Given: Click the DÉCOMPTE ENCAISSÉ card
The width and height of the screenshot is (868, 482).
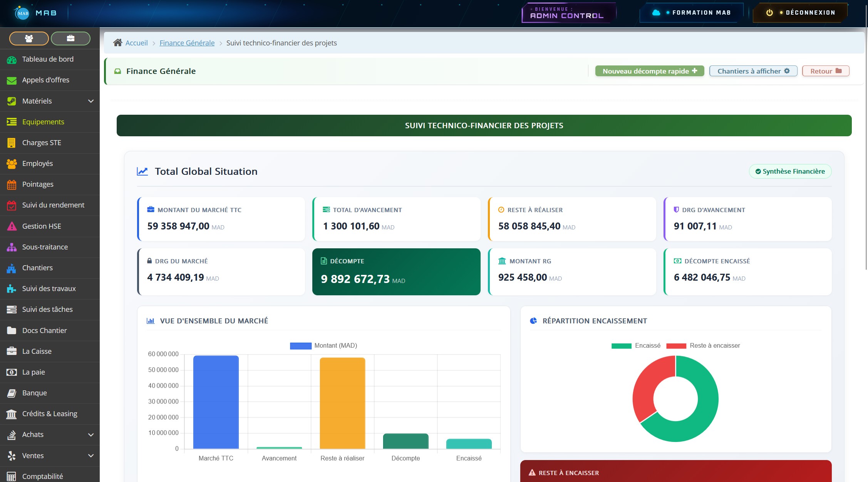Looking at the screenshot, I should pos(747,272).
